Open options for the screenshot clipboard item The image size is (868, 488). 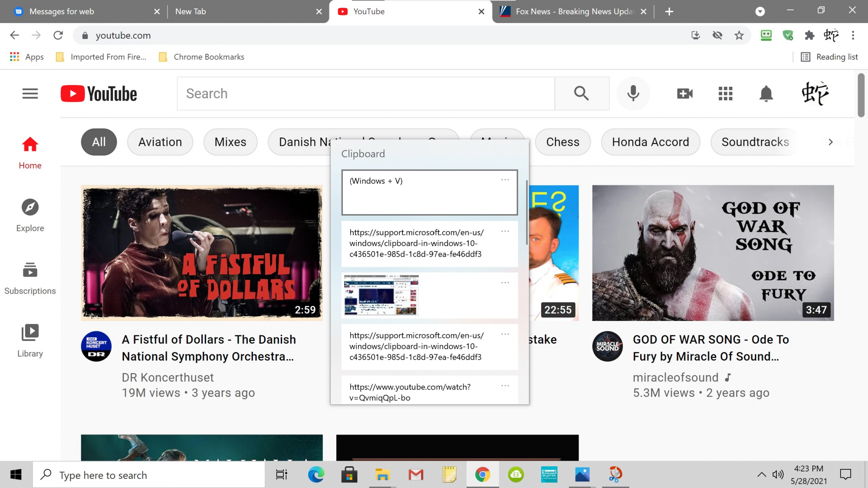(505, 283)
